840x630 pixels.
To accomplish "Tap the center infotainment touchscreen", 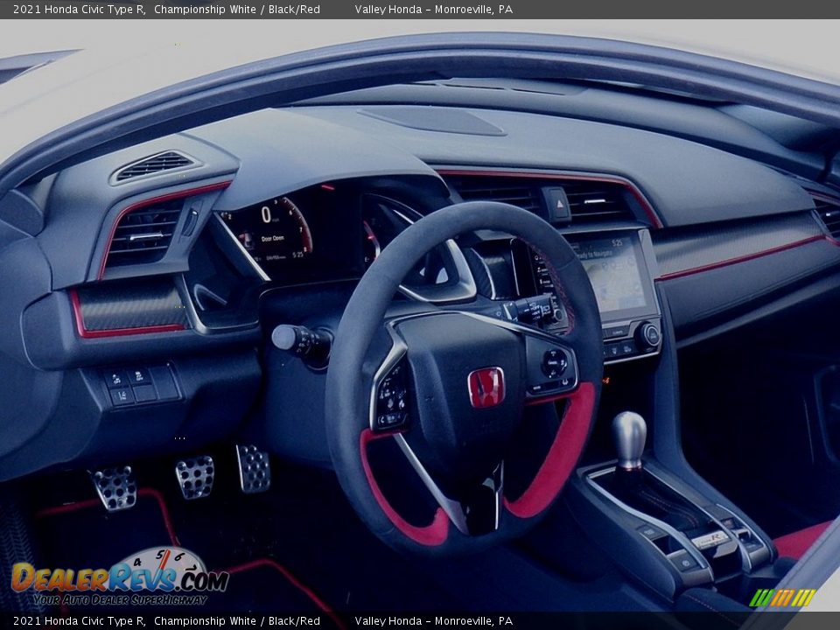I will 612,273.
